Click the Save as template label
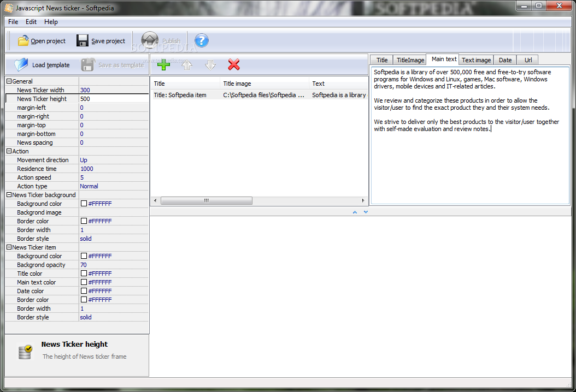 point(121,65)
